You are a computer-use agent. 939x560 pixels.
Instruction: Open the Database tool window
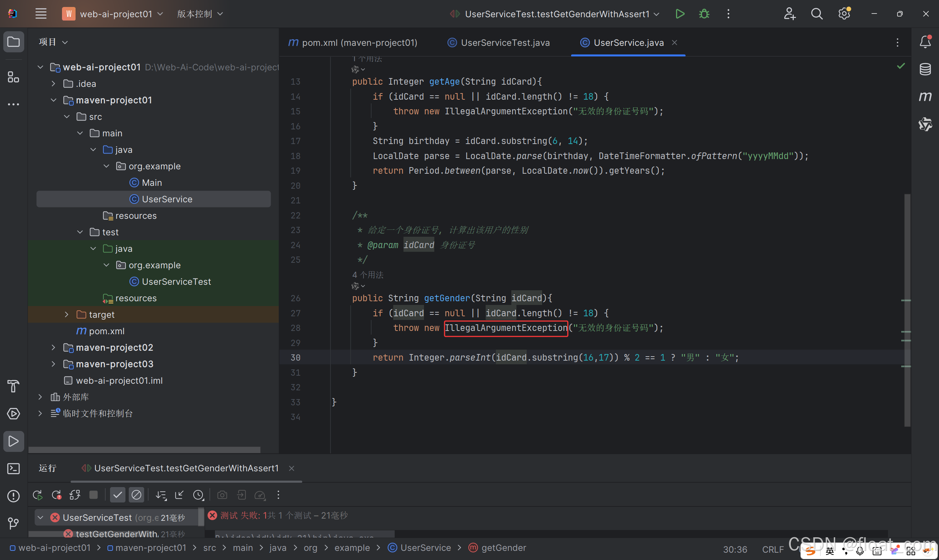925,69
